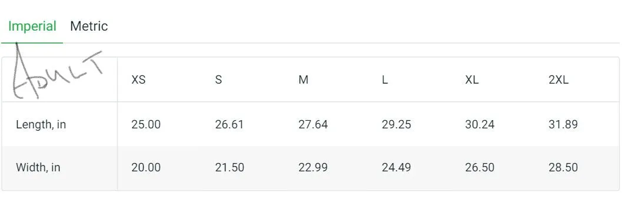The height and width of the screenshot is (222, 644).
Task: Click the 2XL size column header
Action: (559, 79)
